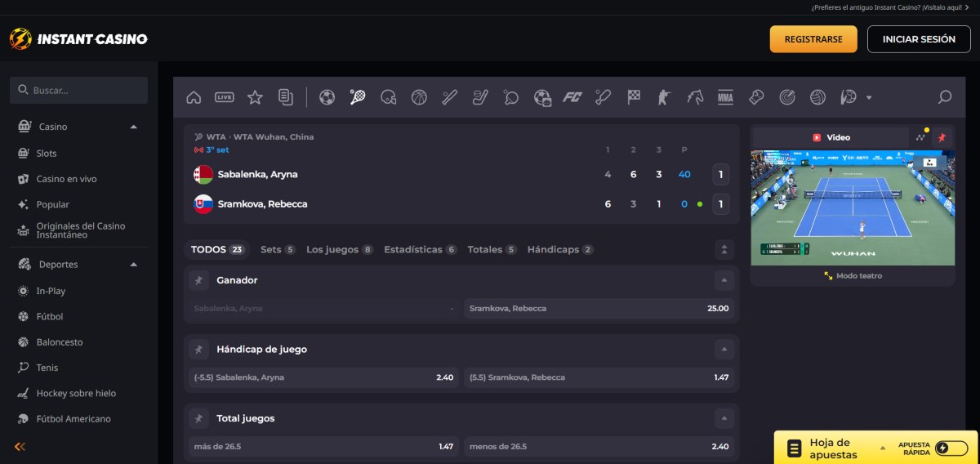Collapse the Hándicap de juego market

(x=724, y=350)
